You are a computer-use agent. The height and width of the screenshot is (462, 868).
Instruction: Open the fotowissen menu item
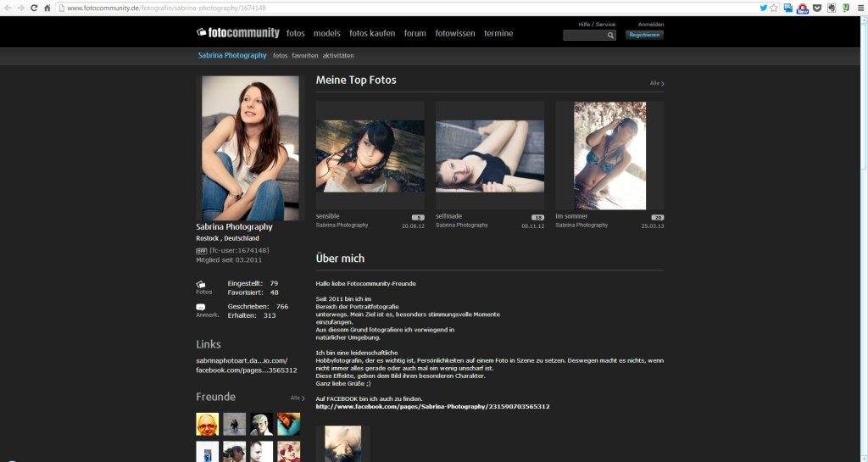coord(454,34)
